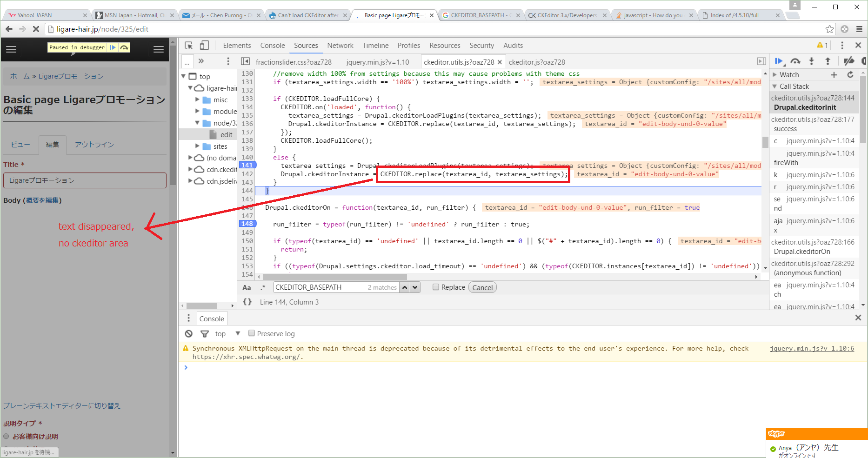868x458 pixels.
Task: Add a watch expression with the plus icon
Action: point(834,74)
